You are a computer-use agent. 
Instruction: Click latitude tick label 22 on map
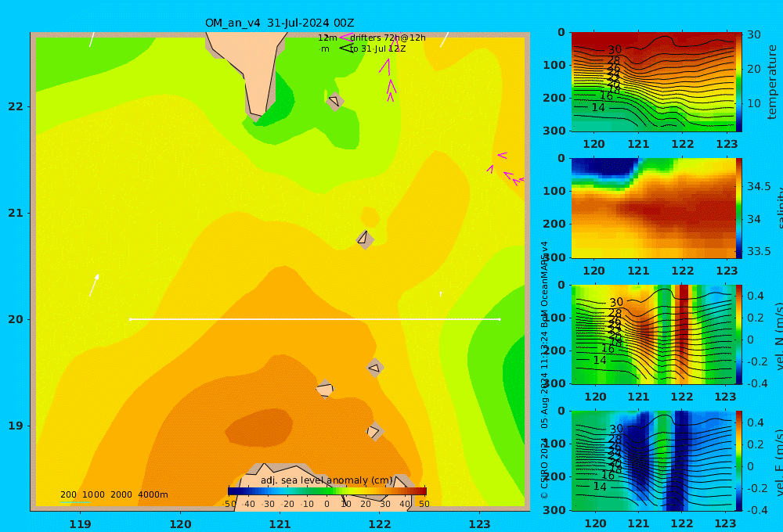coord(16,106)
